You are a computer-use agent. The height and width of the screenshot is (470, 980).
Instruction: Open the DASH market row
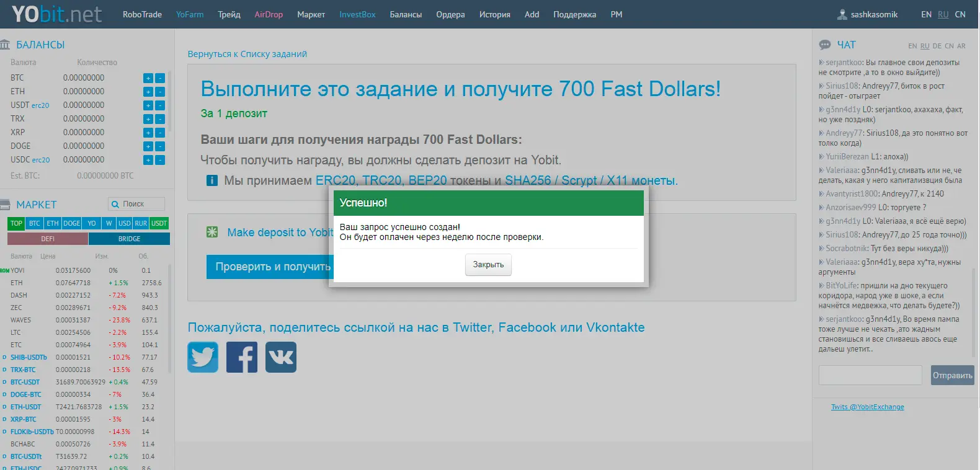(x=86, y=295)
